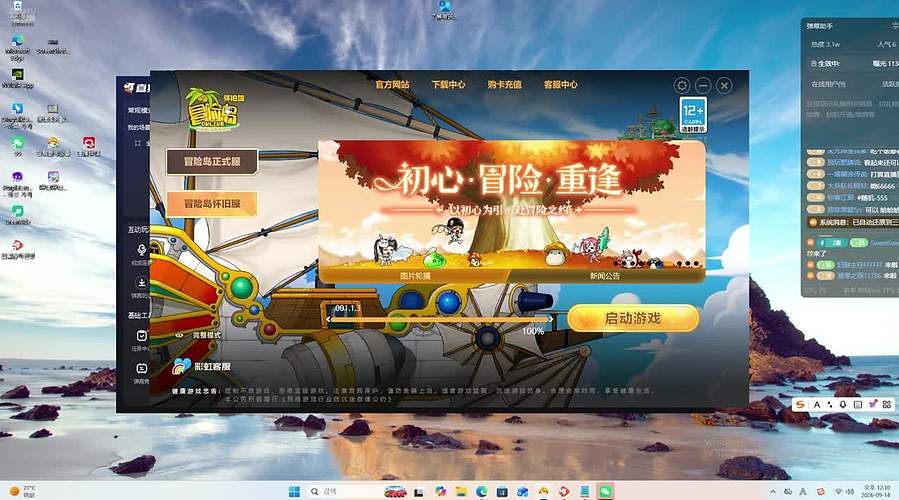899x500 pixels.
Task: Expand the system tray hidden icons chevron
Action: 773,492
